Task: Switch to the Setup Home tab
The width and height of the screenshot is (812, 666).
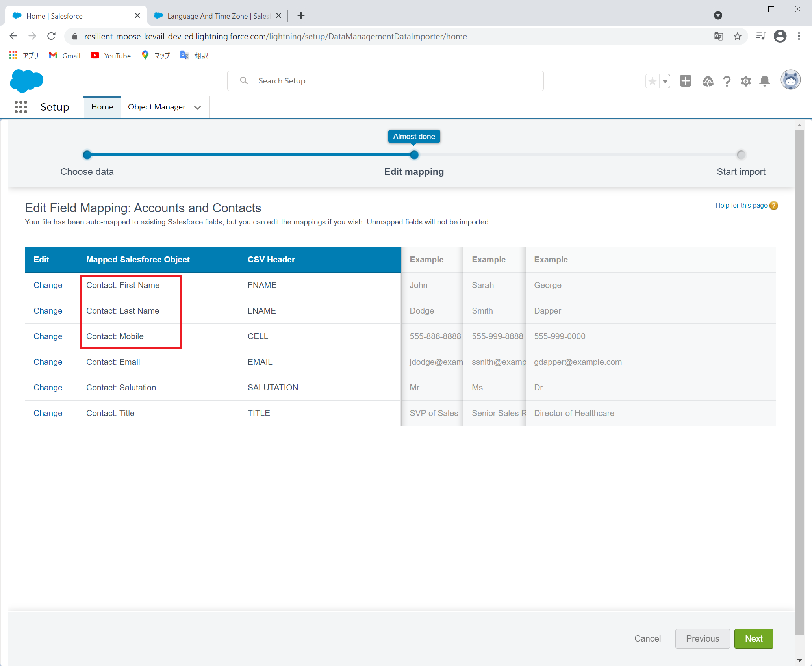Action: [x=102, y=107]
